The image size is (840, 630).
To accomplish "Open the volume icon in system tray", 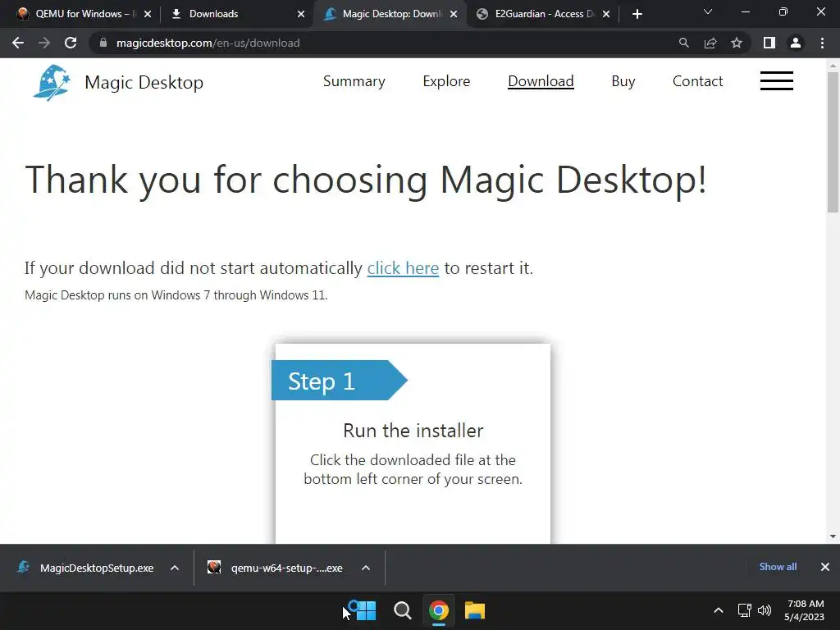I will pyautogui.click(x=765, y=610).
